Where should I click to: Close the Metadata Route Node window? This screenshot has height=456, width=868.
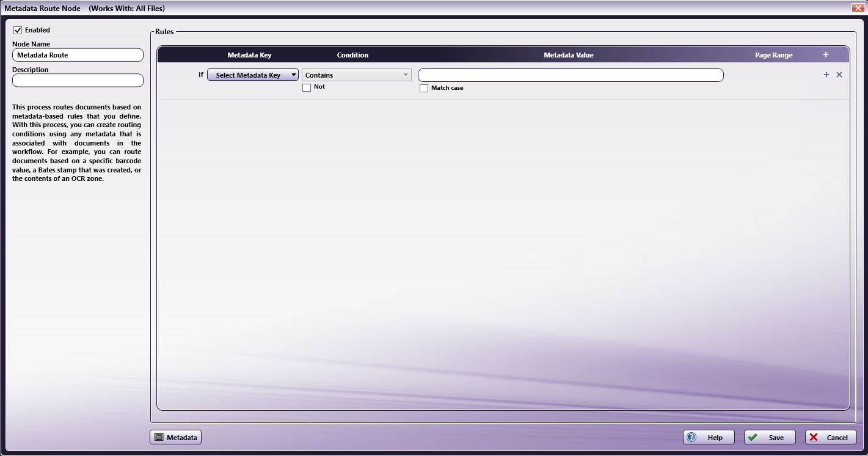tap(857, 8)
